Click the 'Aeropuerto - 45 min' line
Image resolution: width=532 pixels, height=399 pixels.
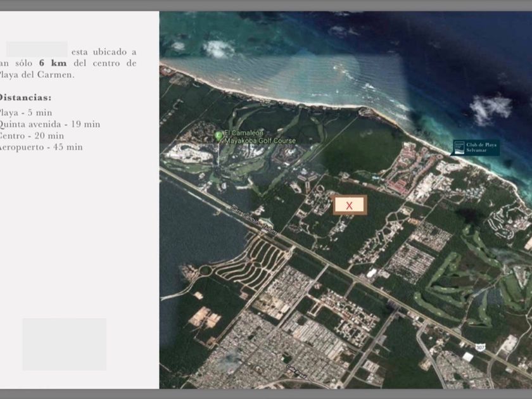tap(41, 147)
